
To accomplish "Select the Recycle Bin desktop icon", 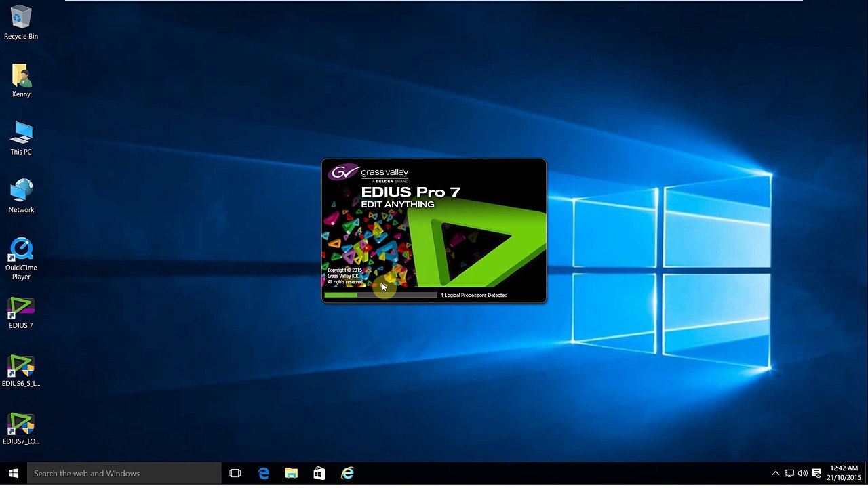I will tap(21, 22).
